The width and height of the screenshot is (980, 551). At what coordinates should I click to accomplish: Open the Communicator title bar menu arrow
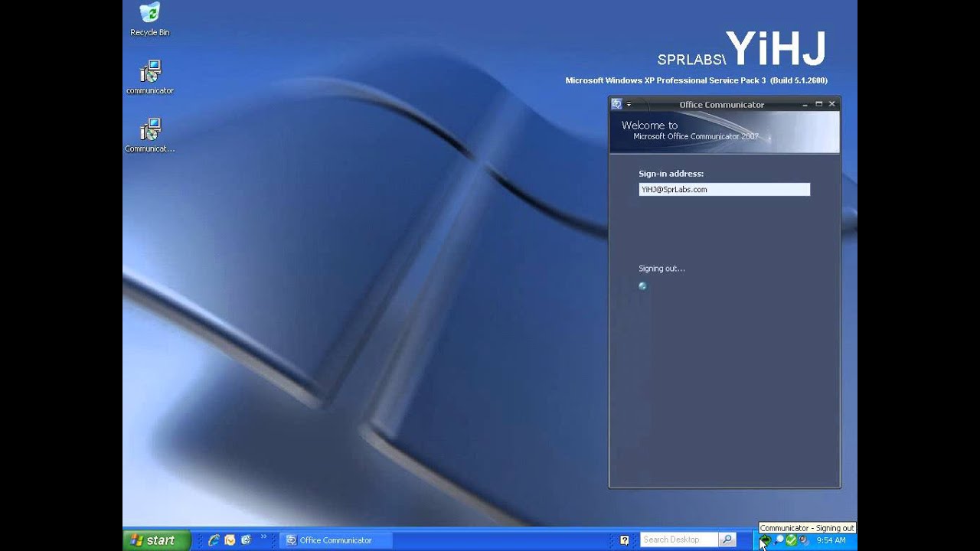(x=629, y=104)
